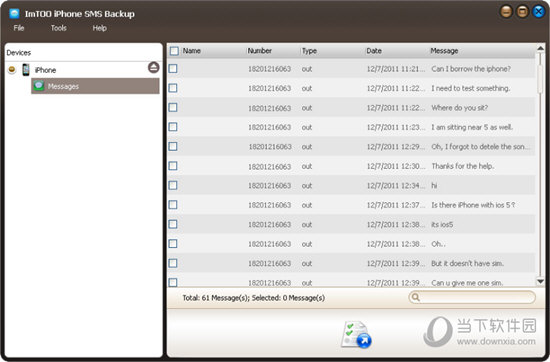Check the 'Oh..' message row

(x=173, y=243)
